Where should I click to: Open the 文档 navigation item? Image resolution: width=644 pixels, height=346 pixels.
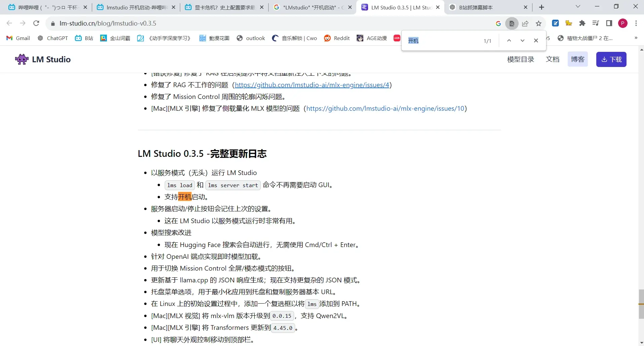[552, 60]
